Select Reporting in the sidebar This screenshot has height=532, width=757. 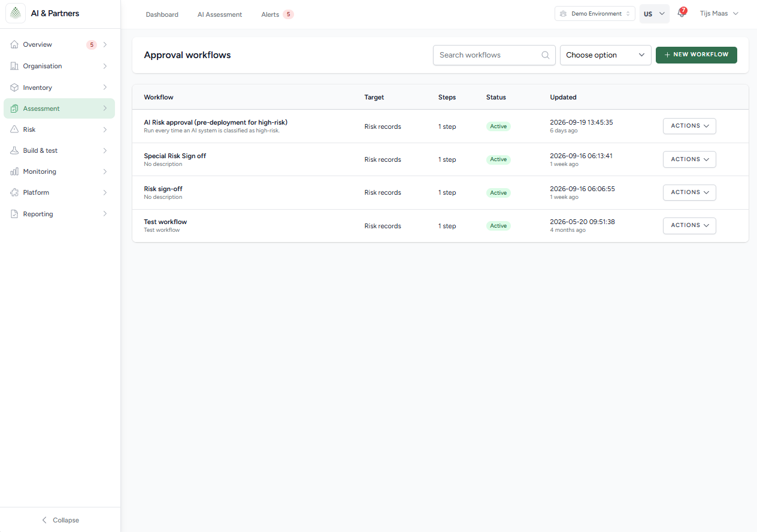pyautogui.click(x=59, y=214)
